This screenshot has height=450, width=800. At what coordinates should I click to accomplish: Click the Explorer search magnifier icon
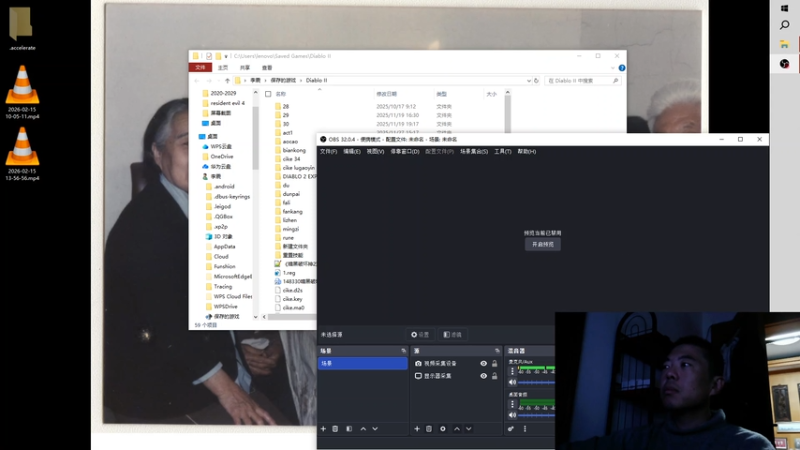[616, 81]
